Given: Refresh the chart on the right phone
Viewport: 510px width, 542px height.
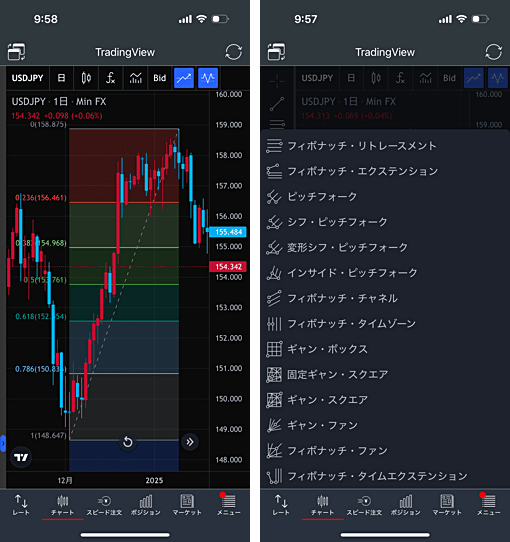Looking at the screenshot, I should point(493,52).
